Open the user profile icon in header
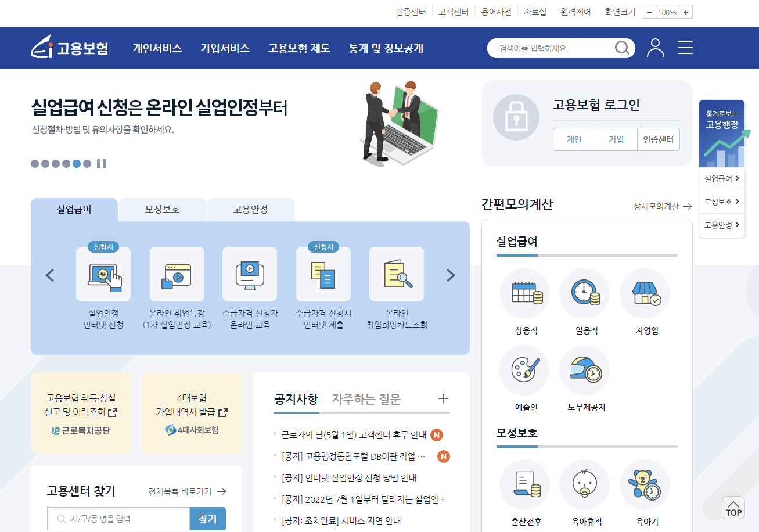Image resolution: width=759 pixels, height=532 pixels. pyautogui.click(x=656, y=48)
